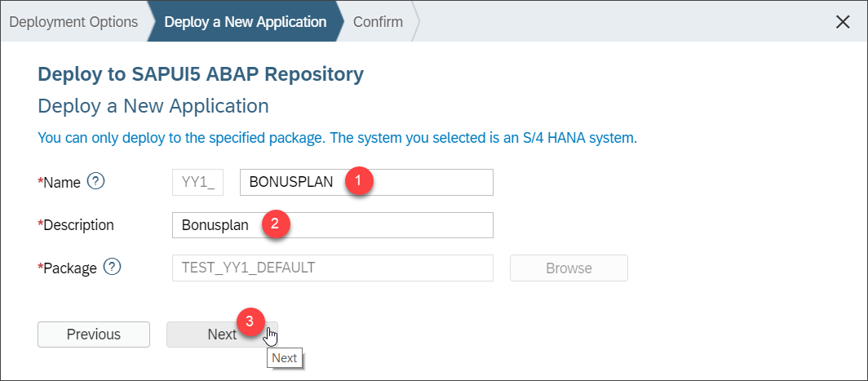Jump to the Confirm step
This screenshot has width=868, height=381.
[x=378, y=22]
